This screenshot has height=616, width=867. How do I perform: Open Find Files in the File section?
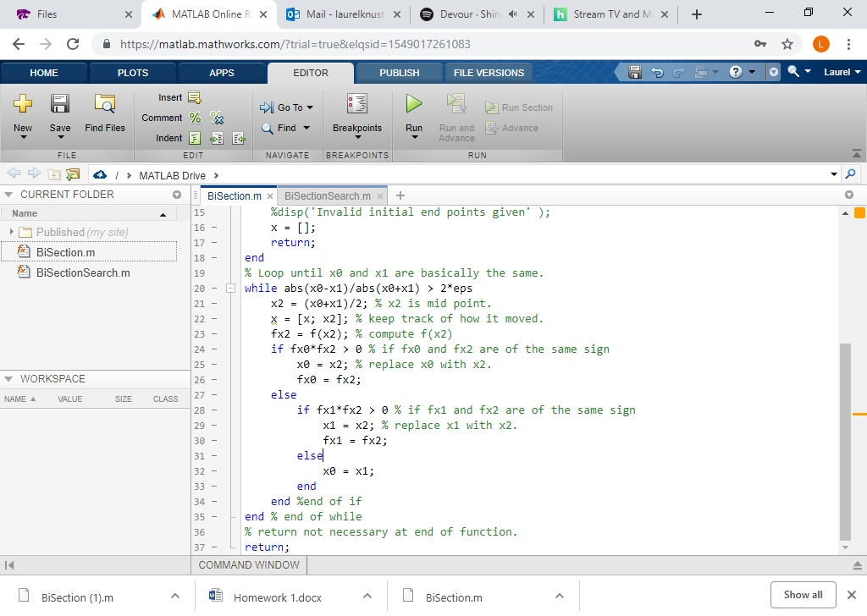point(104,114)
